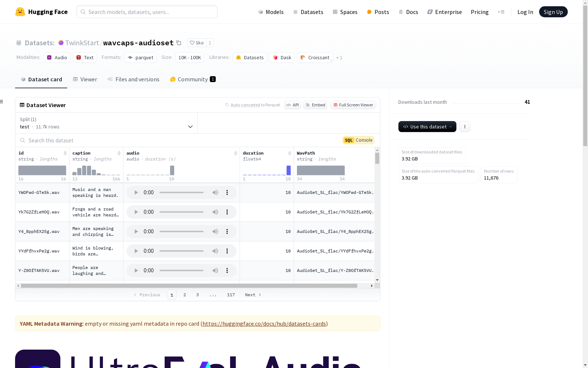This screenshot has width=588, height=368.
Task: Open the SQL Console
Action: point(358,140)
